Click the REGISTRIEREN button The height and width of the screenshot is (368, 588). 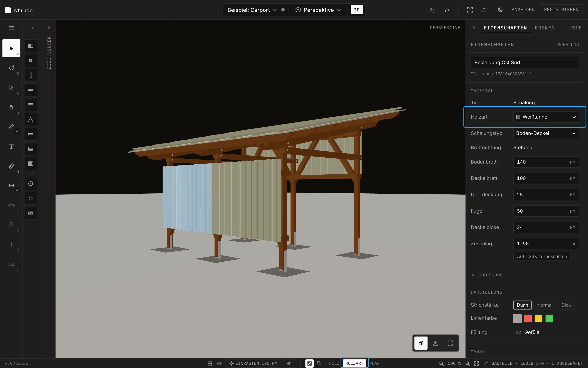click(x=561, y=9)
